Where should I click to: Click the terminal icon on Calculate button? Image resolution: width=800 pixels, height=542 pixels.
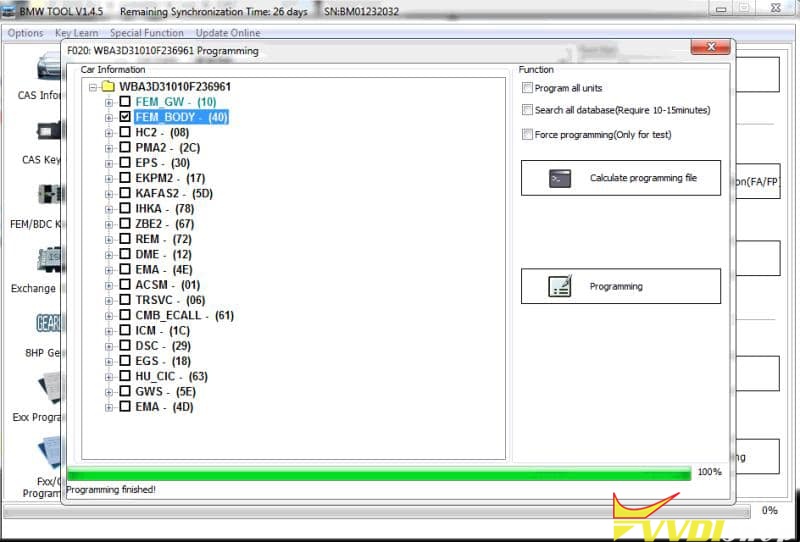coord(560,179)
